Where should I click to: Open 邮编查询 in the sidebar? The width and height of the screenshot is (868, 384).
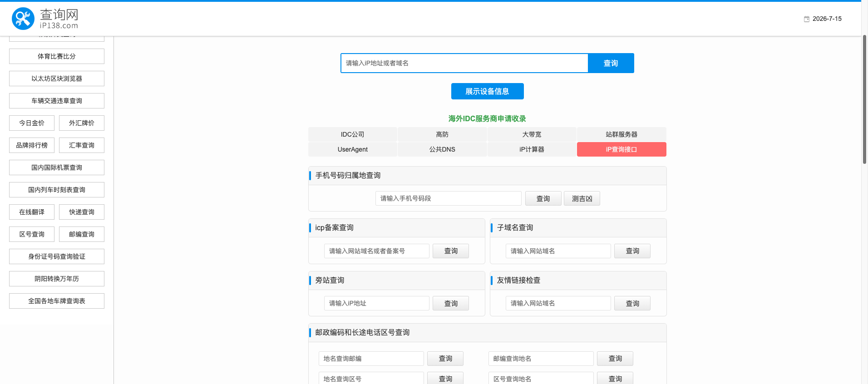[x=82, y=234]
